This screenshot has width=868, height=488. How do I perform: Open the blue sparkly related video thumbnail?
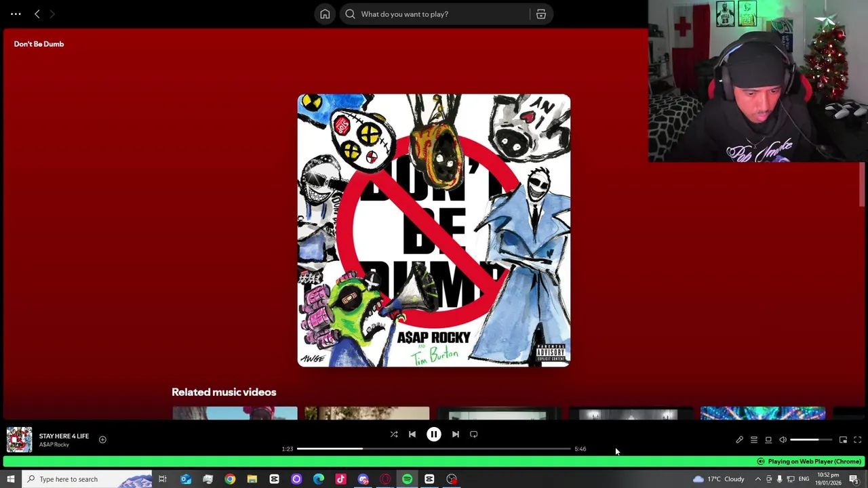point(763,413)
